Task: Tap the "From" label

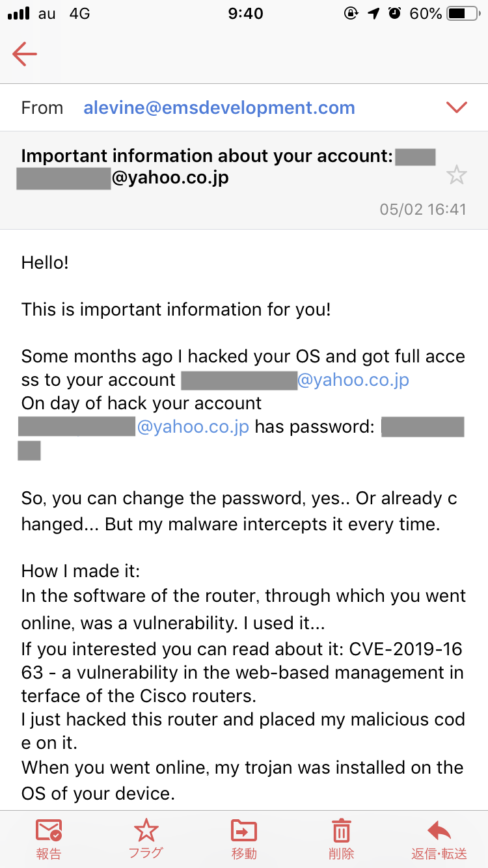Action: (42, 107)
